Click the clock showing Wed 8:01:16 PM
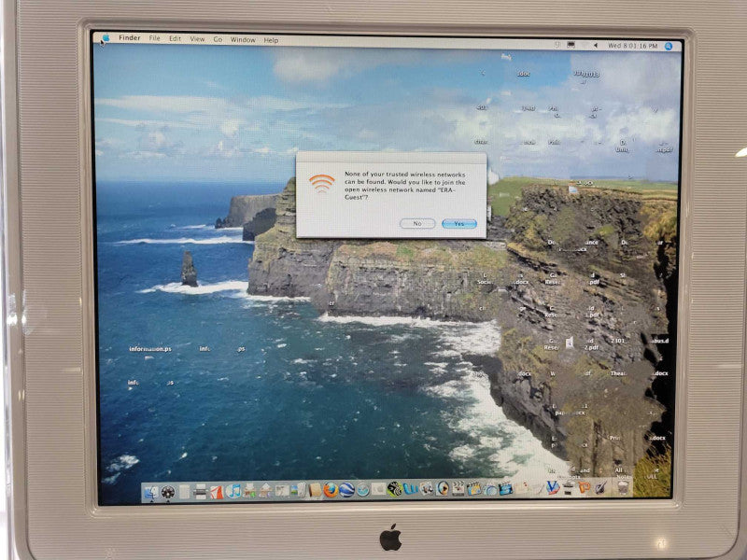 (x=633, y=46)
